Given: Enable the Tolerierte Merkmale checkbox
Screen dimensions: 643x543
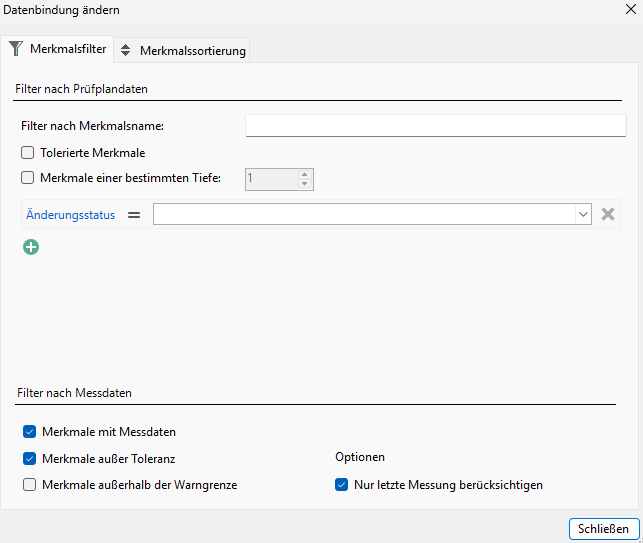Looking at the screenshot, I should click(x=27, y=153).
